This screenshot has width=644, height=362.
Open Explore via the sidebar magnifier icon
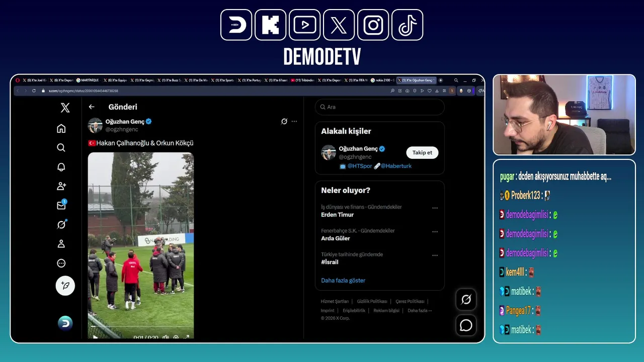tap(61, 148)
